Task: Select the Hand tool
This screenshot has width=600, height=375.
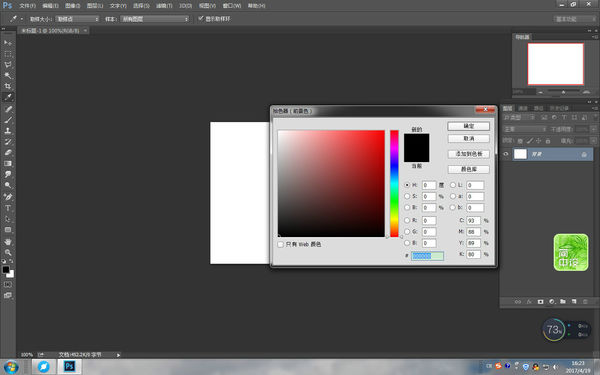Action: coord(8,242)
